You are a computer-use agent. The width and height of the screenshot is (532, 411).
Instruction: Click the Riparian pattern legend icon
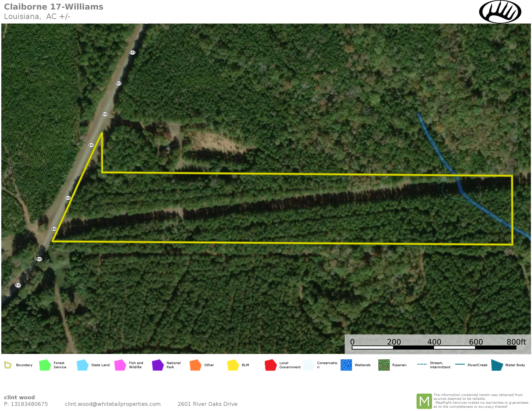click(x=384, y=365)
